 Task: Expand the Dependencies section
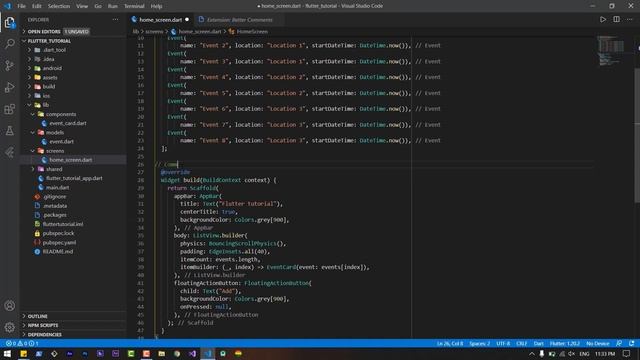[x=73, y=334]
